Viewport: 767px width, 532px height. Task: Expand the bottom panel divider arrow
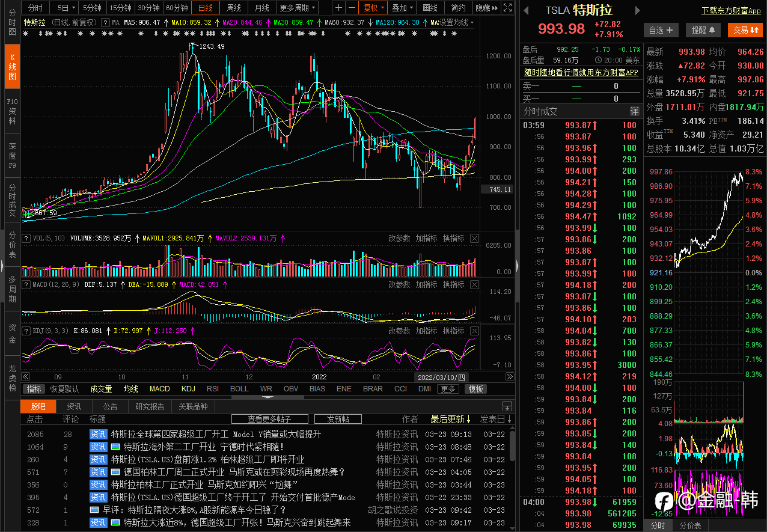click(x=268, y=397)
